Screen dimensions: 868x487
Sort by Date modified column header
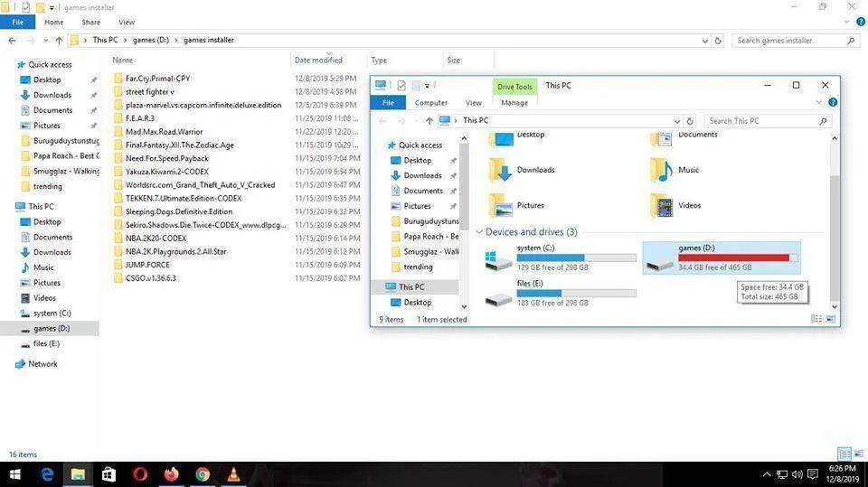click(318, 61)
